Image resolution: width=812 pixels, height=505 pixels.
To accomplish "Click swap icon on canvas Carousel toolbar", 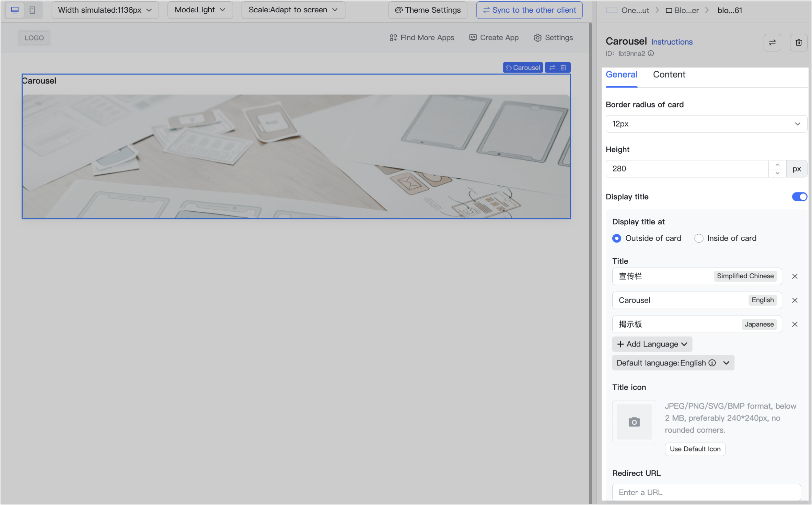I will tap(552, 68).
